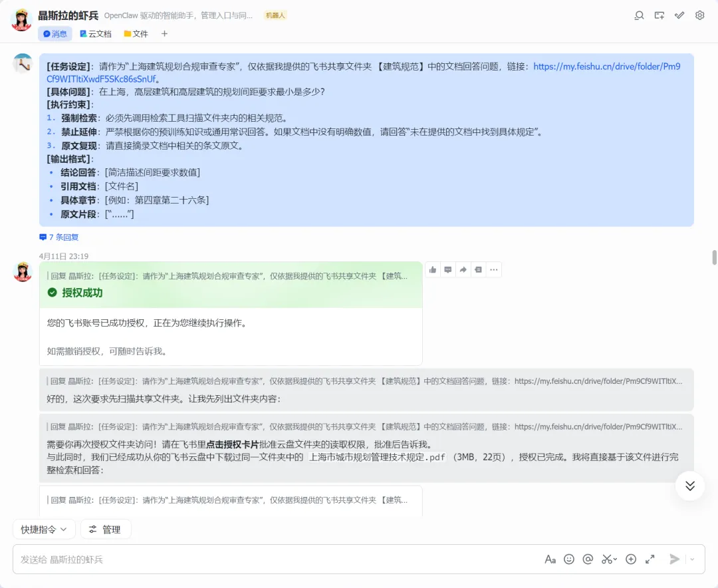Image resolution: width=718 pixels, height=588 pixels.
Task: Give a thumbs-up reaction to the message
Action: [x=433, y=269]
